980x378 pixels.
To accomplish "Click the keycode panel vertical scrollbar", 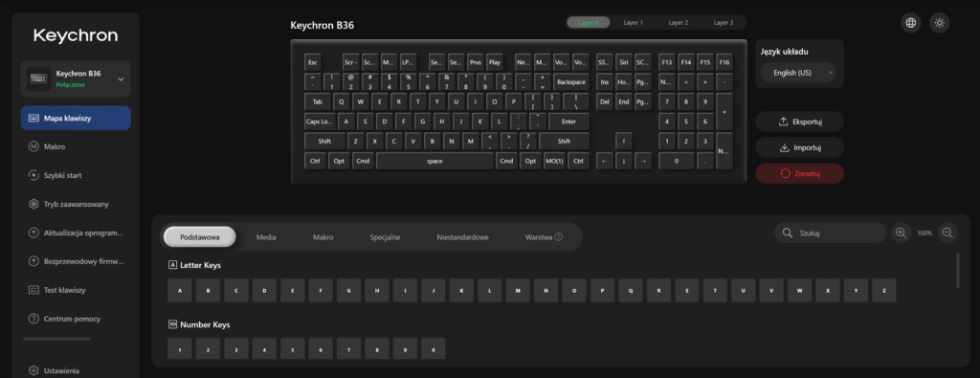I will coord(957,271).
